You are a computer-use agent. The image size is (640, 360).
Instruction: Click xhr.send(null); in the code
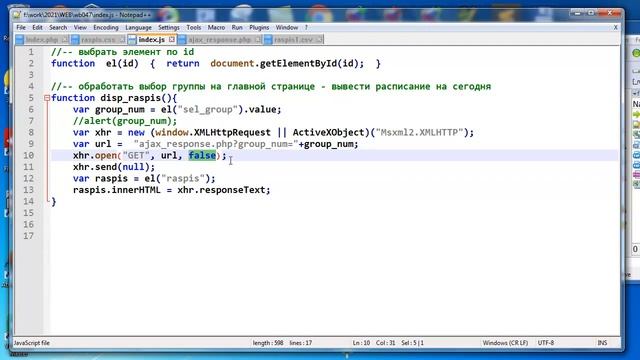click(x=114, y=167)
